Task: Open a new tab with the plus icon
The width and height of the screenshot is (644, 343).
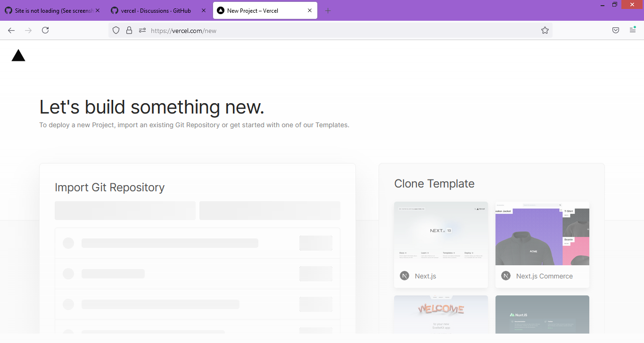Action: tap(328, 10)
